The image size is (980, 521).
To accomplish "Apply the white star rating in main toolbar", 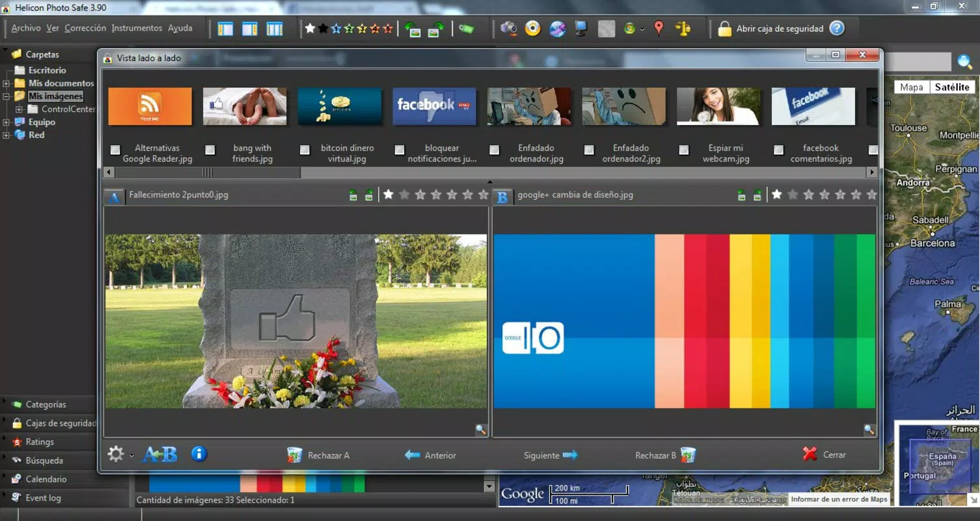I will pyautogui.click(x=310, y=29).
